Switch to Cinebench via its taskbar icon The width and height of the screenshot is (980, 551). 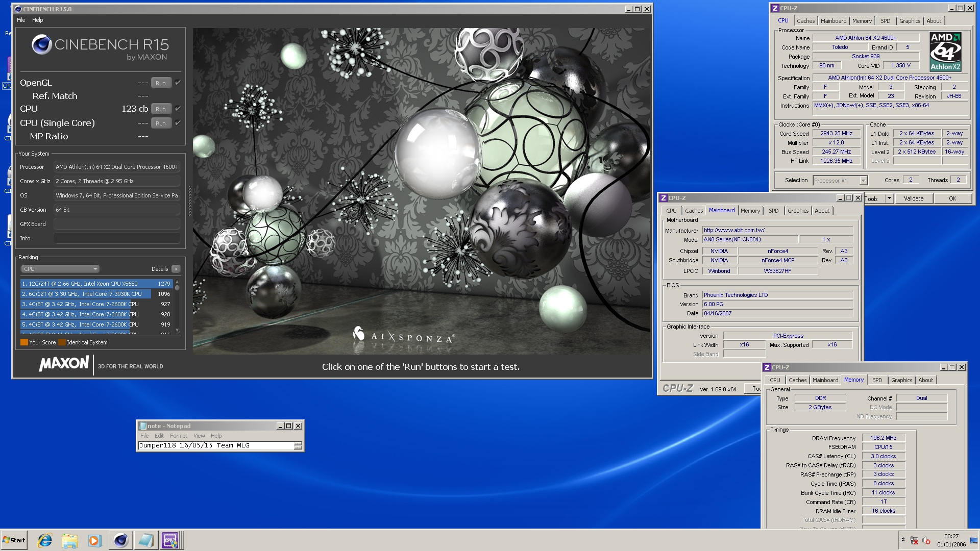click(121, 540)
